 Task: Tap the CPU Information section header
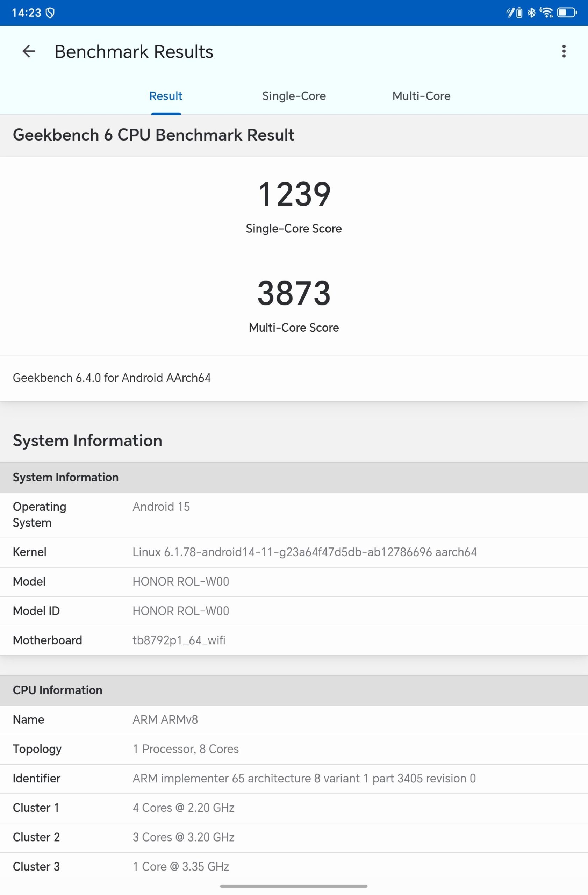(294, 690)
